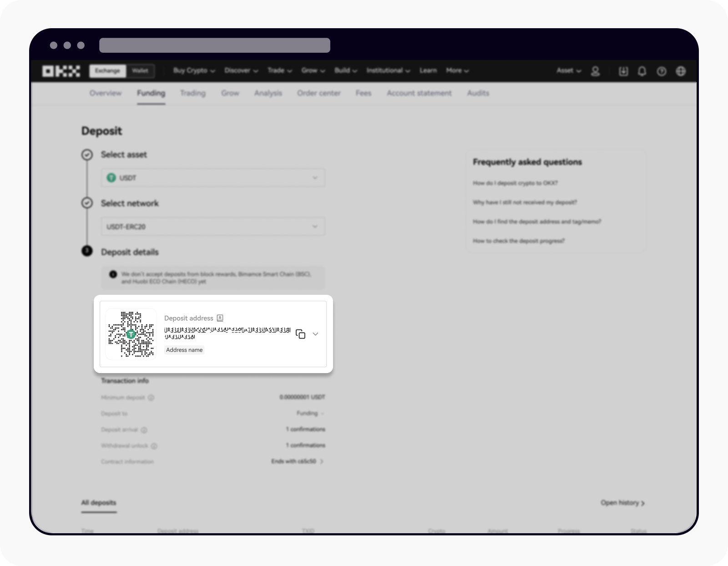The height and width of the screenshot is (566, 728).
Task: Select the Funding tab
Action: pyautogui.click(x=151, y=93)
